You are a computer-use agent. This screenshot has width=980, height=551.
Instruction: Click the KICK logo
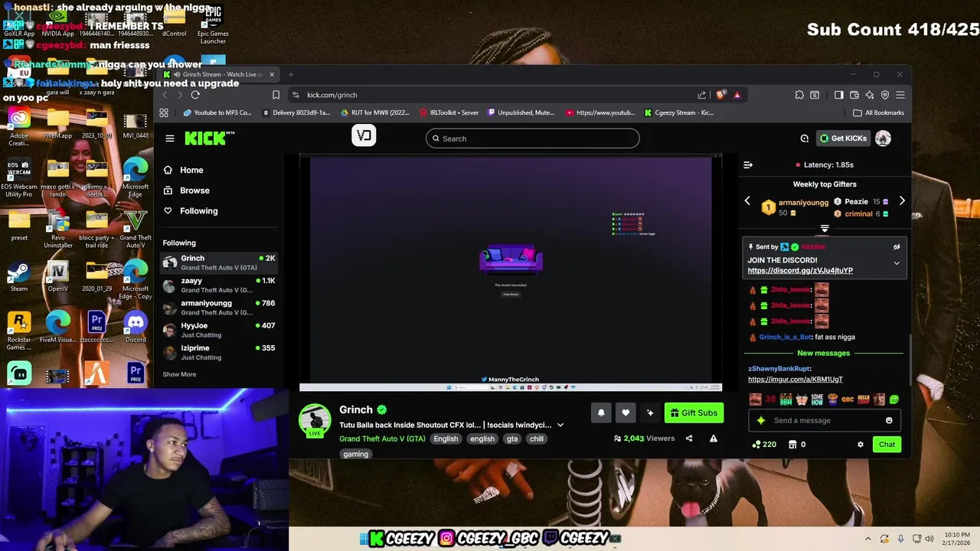(207, 139)
